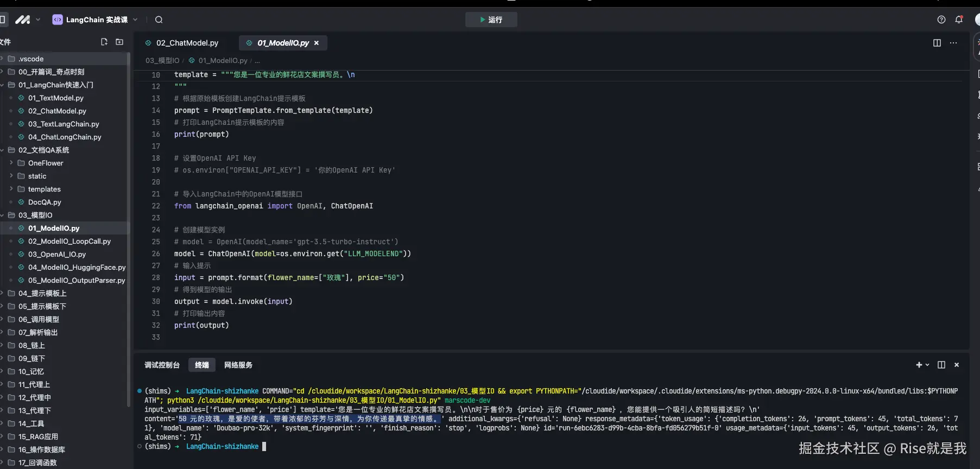Open the notifications bell icon
This screenshot has height=469, width=980.
[959, 20]
